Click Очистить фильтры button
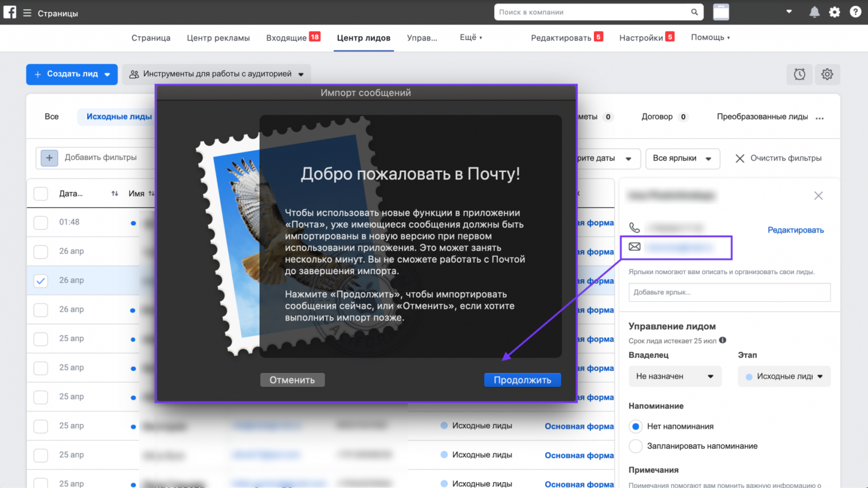 pos(779,158)
